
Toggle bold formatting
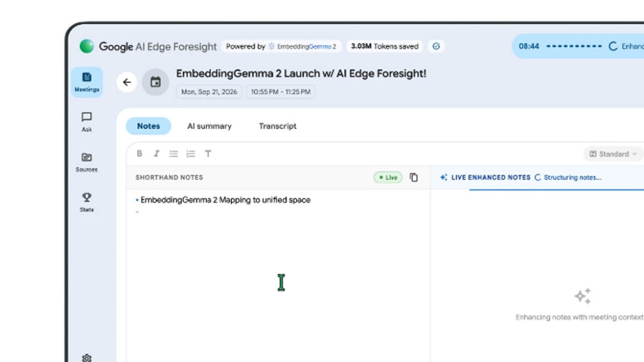point(140,154)
